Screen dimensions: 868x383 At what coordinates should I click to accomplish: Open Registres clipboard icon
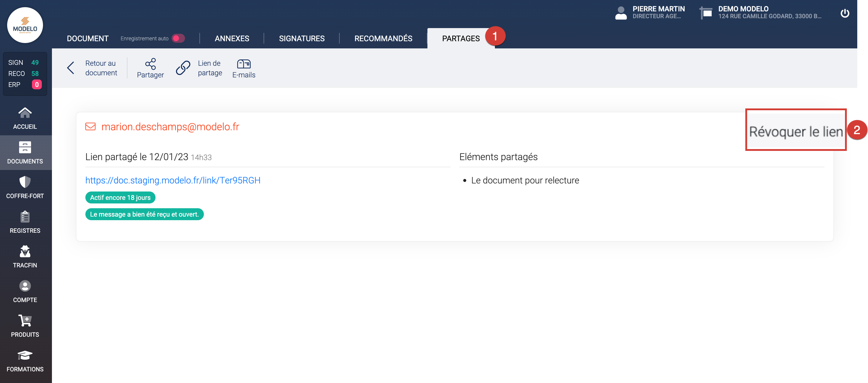tap(25, 217)
